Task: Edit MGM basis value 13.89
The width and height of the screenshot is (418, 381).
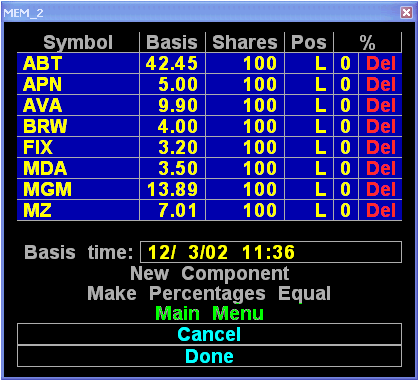Action: [172, 189]
